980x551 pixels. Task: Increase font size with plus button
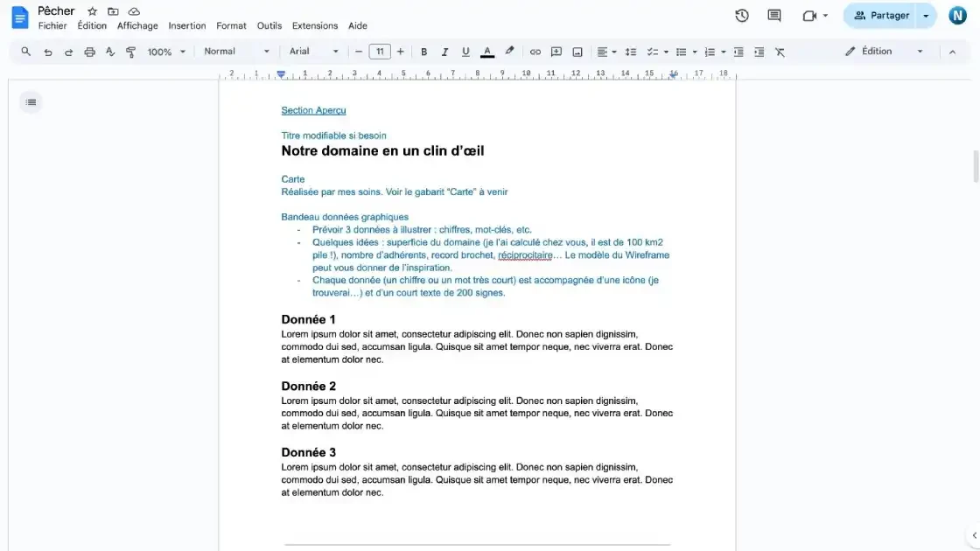[401, 52]
